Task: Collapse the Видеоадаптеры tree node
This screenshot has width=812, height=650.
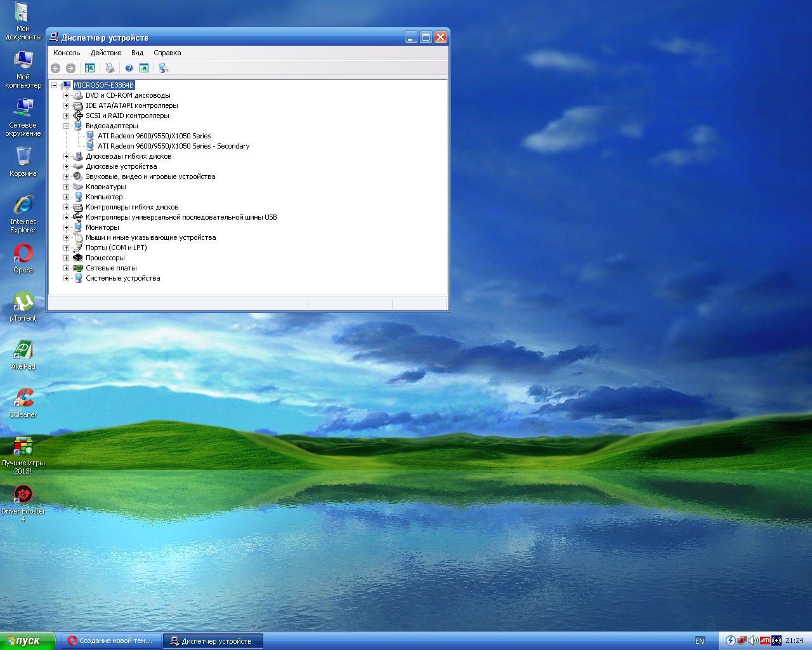Action: pyautogui.click(x=66, y=126)
